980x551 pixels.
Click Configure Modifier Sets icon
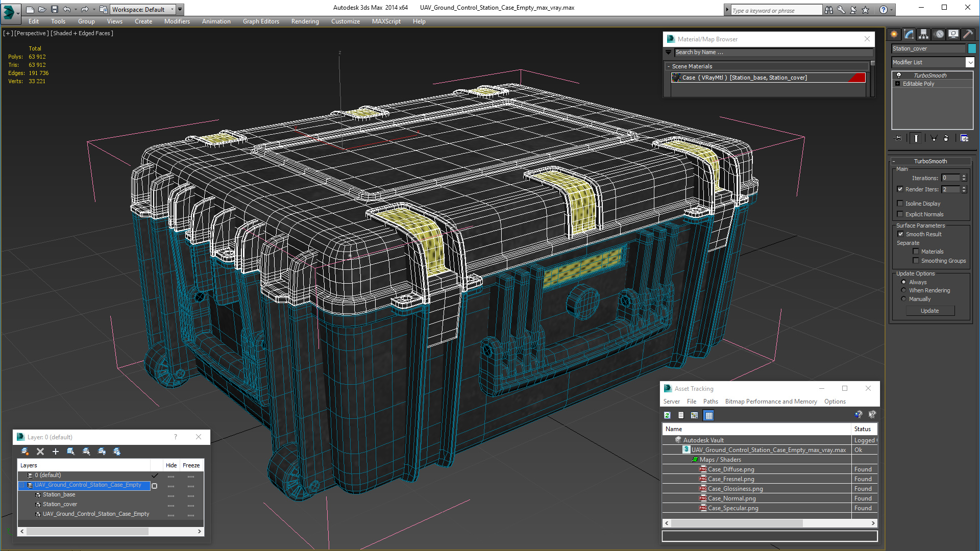tap(964, 138)
